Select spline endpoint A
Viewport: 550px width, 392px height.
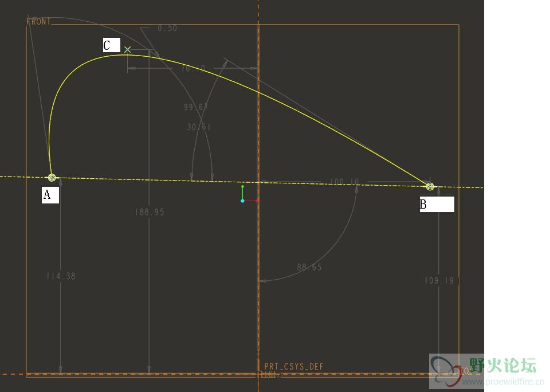point(52,178)
